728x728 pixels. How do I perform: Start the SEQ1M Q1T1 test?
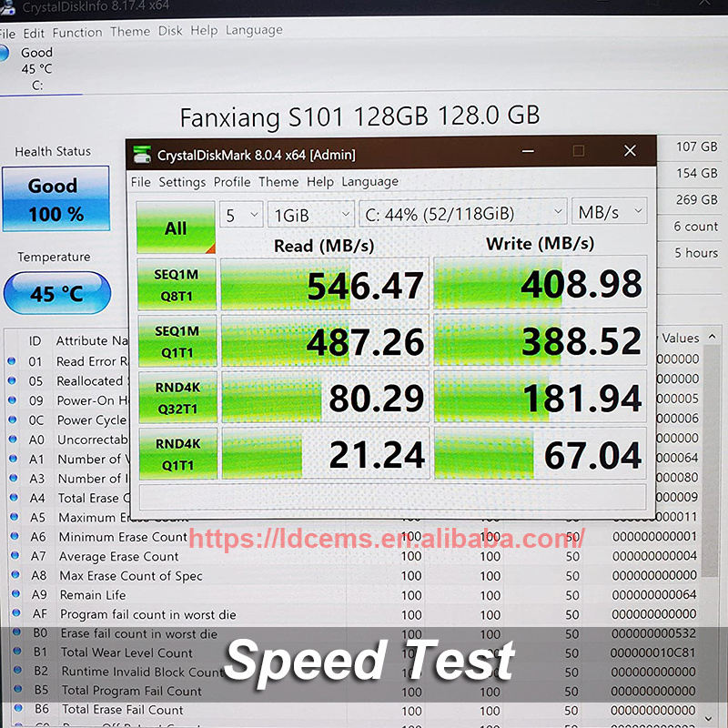(177, 341)
